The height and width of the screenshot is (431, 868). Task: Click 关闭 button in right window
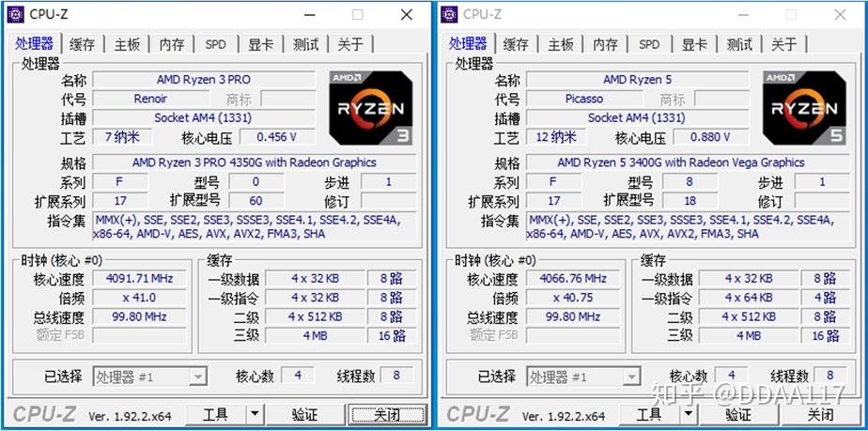pyautogui.click(x=820, y=414)
